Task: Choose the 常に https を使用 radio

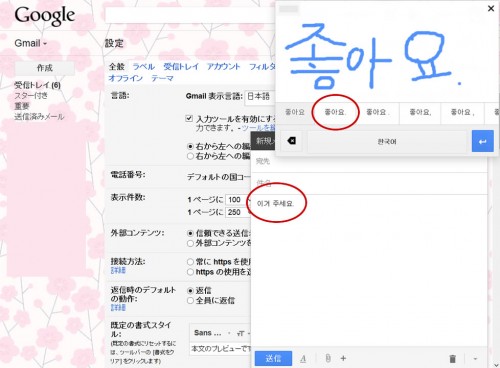Action: 190,262
